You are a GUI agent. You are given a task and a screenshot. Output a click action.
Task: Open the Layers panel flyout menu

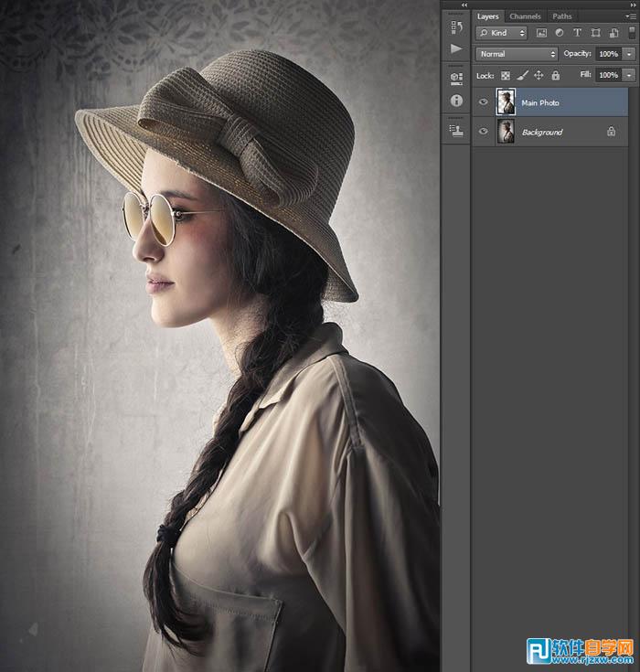click(x=629, y=16)
